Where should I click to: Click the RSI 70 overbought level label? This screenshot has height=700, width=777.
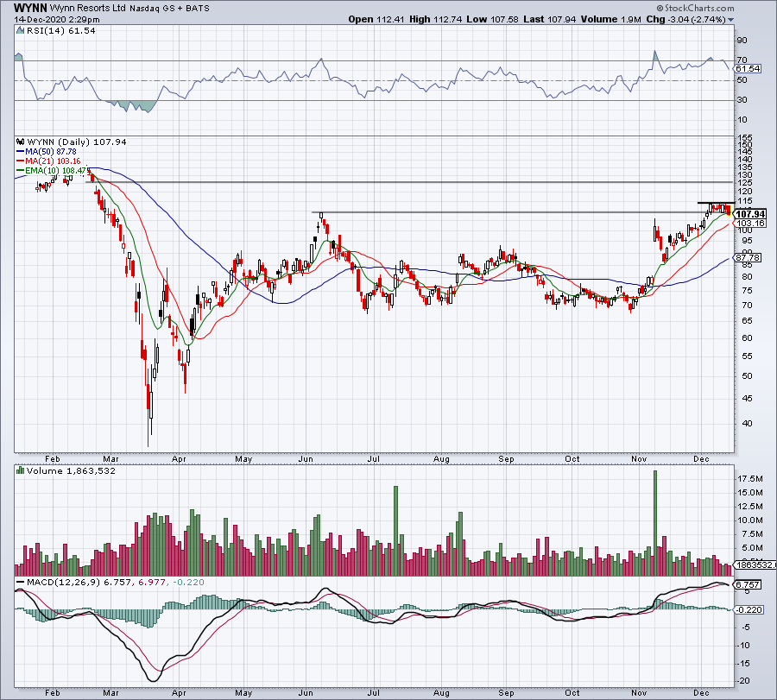click(x=742, y=60)
